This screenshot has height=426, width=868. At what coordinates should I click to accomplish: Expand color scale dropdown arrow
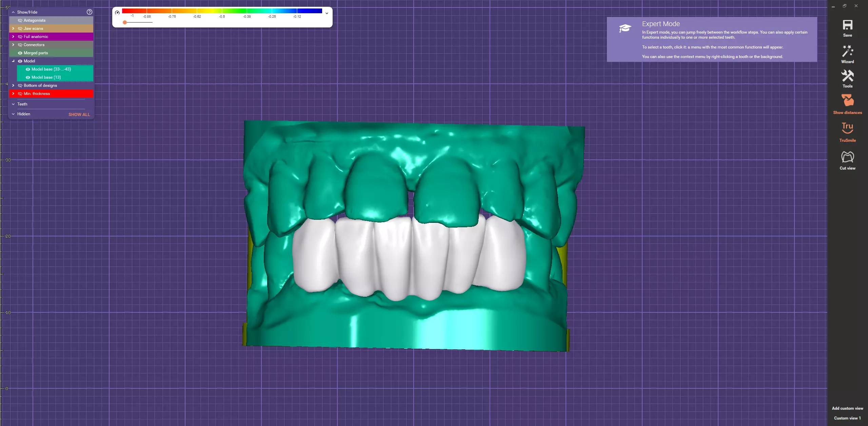tap(327, 13)
